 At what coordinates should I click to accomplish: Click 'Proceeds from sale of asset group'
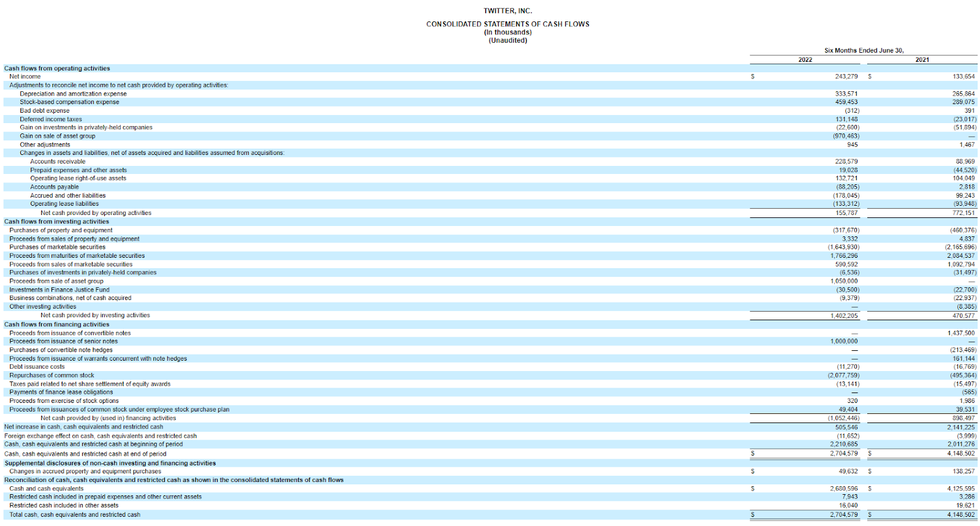[x=56, y=281]
